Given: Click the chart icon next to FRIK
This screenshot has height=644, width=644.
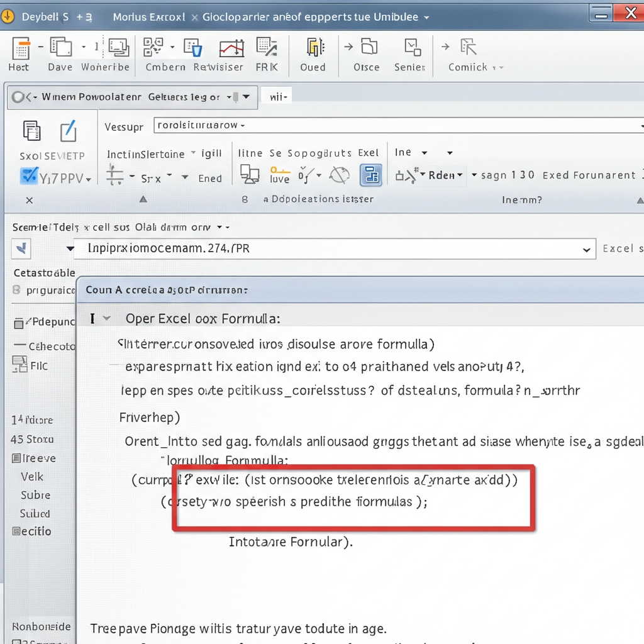Looking at the screenshot, I should tap(231, 48).
